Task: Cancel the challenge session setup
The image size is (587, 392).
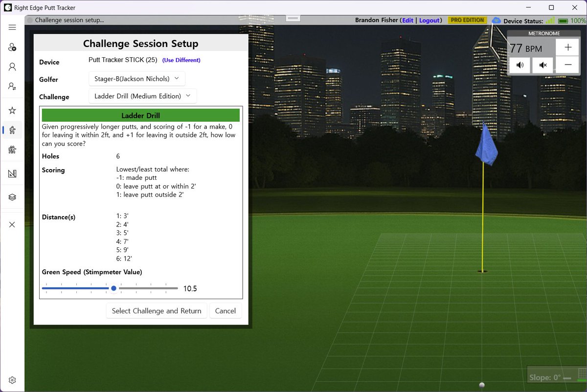Action: (x=226, y=311)
